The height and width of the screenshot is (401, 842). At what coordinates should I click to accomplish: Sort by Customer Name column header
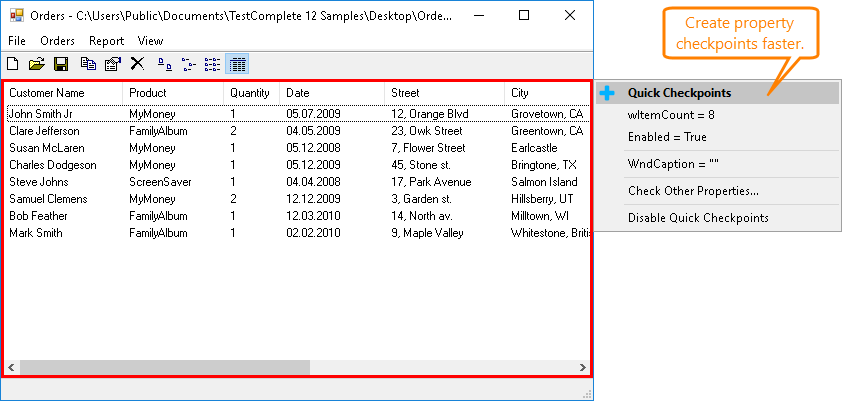point(63,93)
